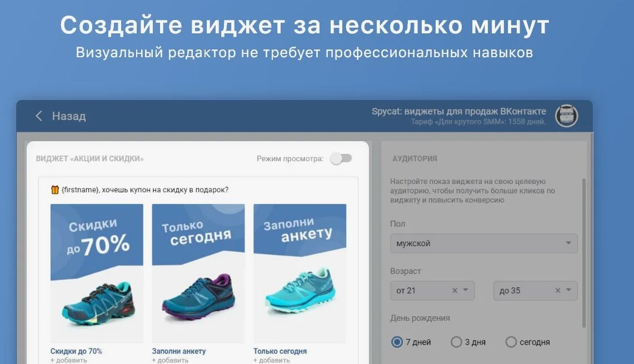Click the widget title text with {firstname}

coord(145,190)
